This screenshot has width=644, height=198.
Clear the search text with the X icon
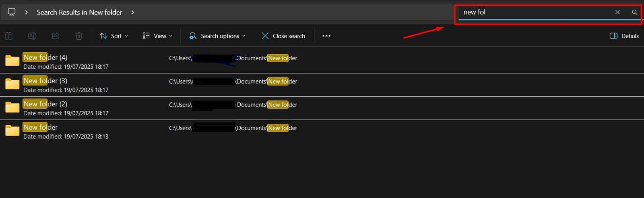pyautogui.click(x=617, y=12)
